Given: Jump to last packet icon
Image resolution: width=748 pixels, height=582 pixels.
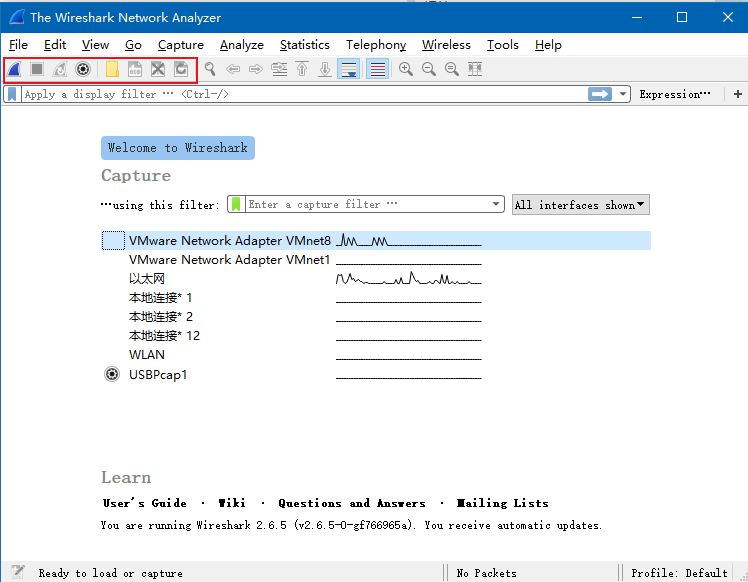Looking at the screenshot, I should [x=325, y=69].
